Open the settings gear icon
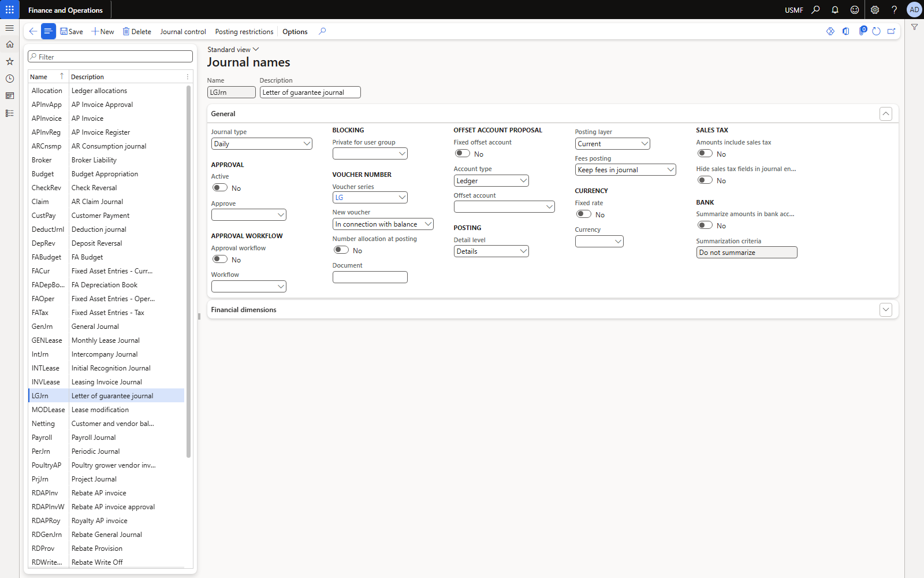Image resolution: width=924 pixels, height=578 pixels. coord(875,10)
